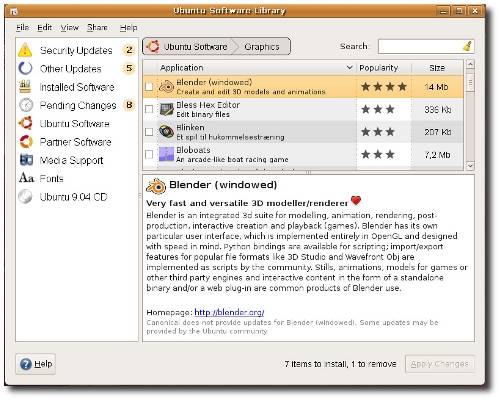Open the View menu
The height and width of the screenshot is (400, 500).
click(69, 28)
